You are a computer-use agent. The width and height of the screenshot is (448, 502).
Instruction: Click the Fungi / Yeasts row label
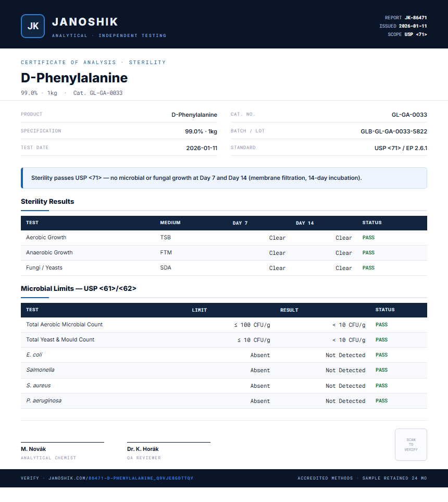tap(44, 267)
